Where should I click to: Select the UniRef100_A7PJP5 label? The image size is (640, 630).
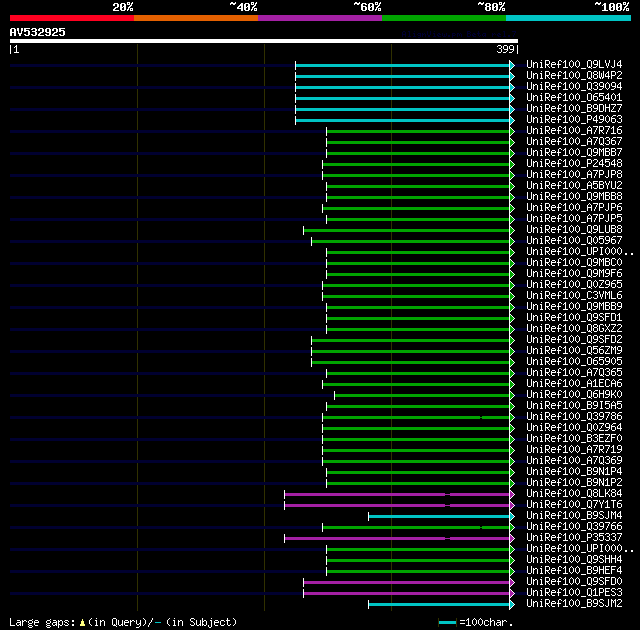coord(574,219)
